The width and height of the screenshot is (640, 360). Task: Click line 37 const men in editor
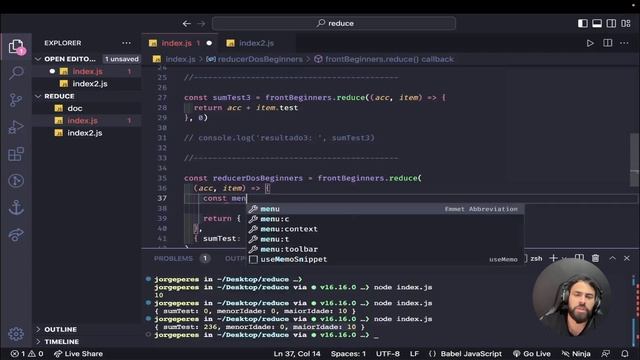tap(225, 198)
